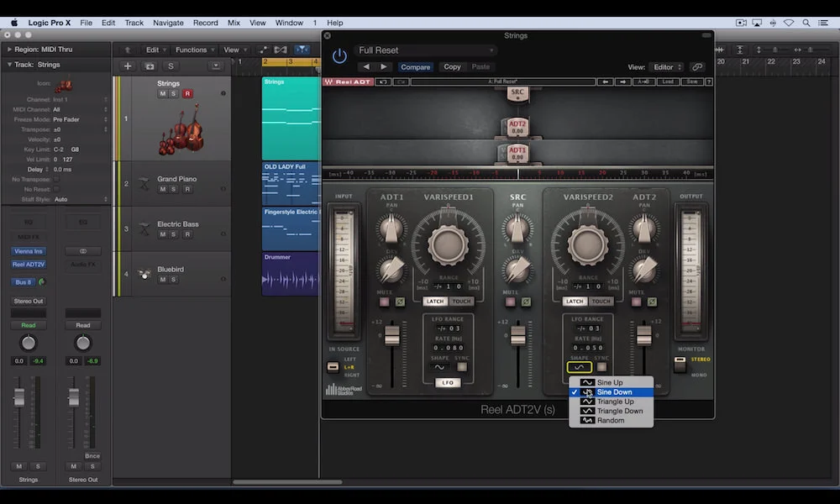Click the chain link icon beside Editor view
840x504 pixels.
click(x=697, y=66)
